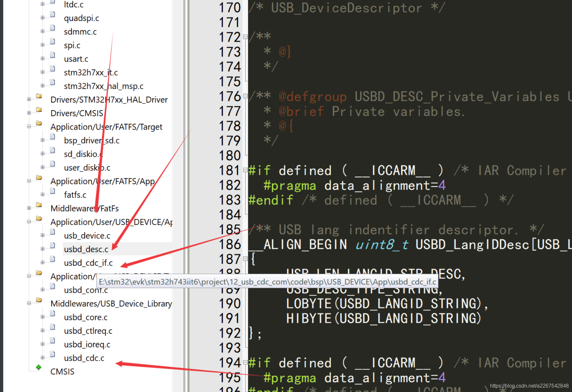Click the folder icon for Application/User/FATFS/App
This screenshot has height=392, width=572.
point(39,178)
